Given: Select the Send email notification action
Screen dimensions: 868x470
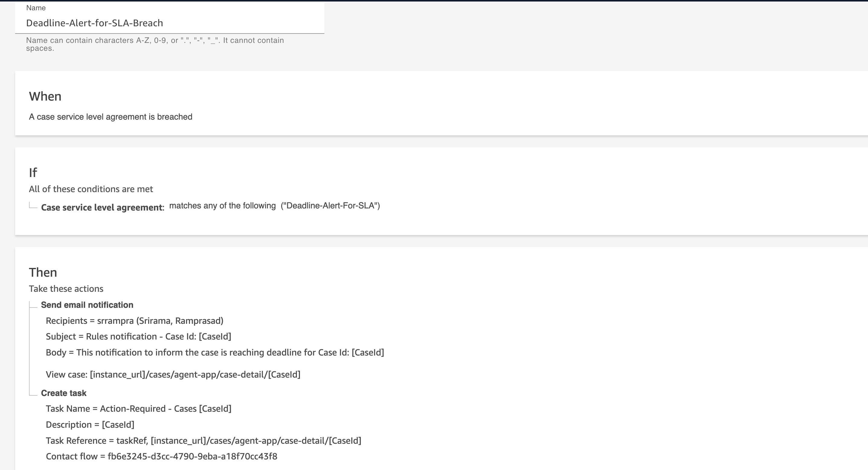Looking at the screenshot, I should tap(87, 305).
